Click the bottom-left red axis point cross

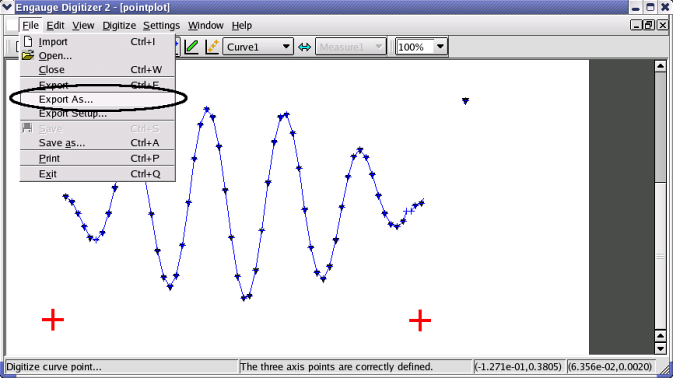coord(53,320)
